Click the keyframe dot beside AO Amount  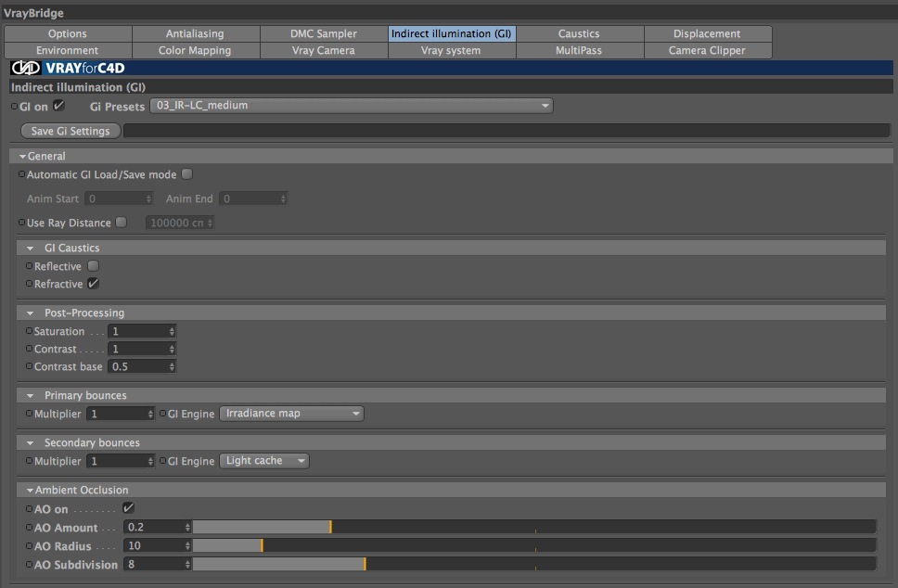(29, 528)
